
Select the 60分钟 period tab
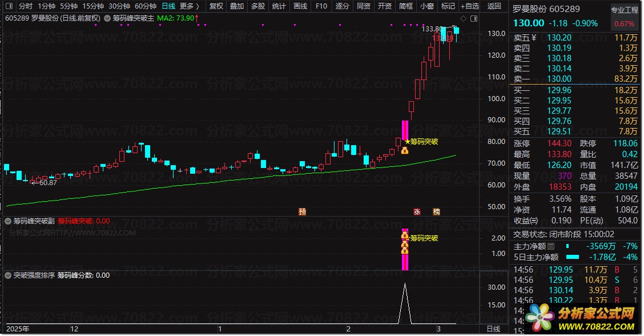(x=146, y=6)
